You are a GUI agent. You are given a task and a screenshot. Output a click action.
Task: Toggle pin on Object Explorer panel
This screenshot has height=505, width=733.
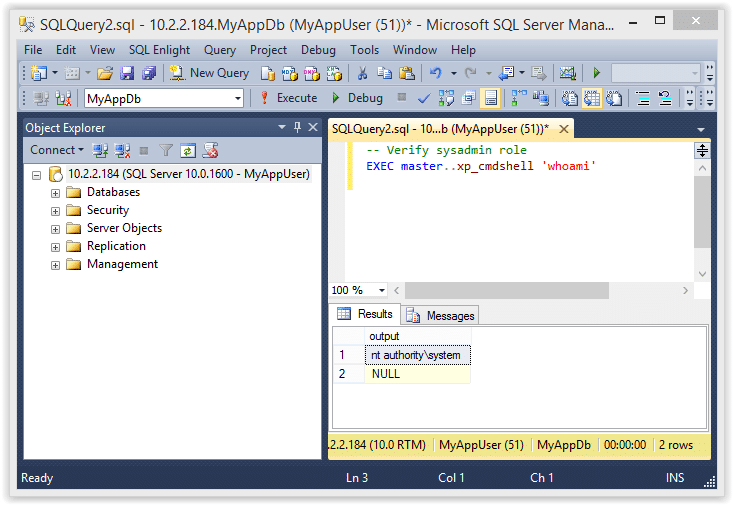(297, 127)
